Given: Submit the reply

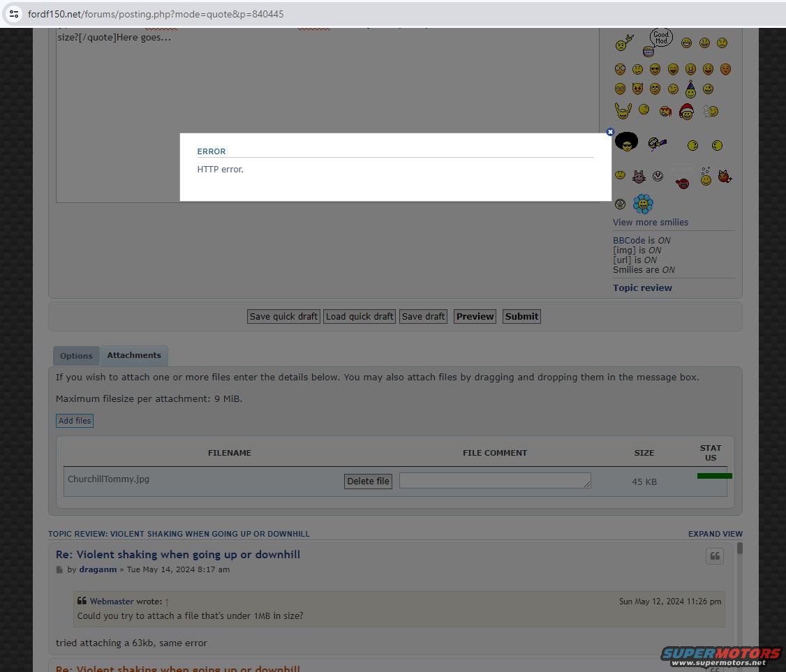Looking at the screenshot, I should (521, 316).
